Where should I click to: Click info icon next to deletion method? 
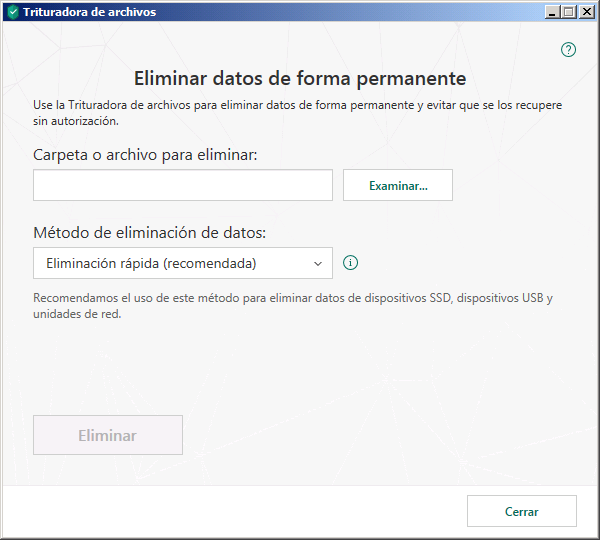click(x=350, y=263)
